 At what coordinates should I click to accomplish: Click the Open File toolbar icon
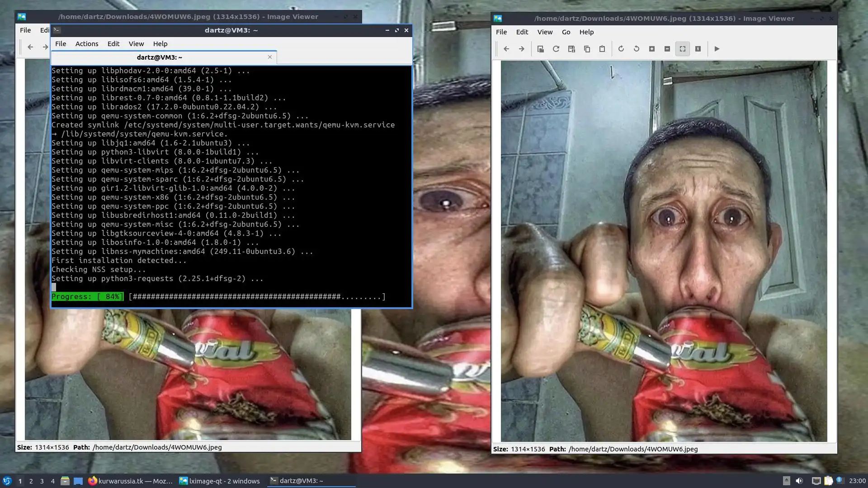(x=540, y=49)
